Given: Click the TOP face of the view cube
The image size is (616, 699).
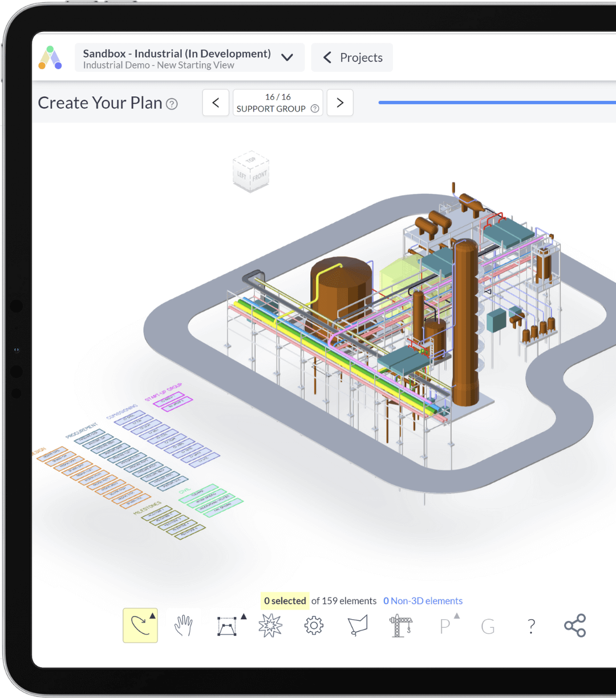Looking at the screenshot, I should click(x=251, y=161).
